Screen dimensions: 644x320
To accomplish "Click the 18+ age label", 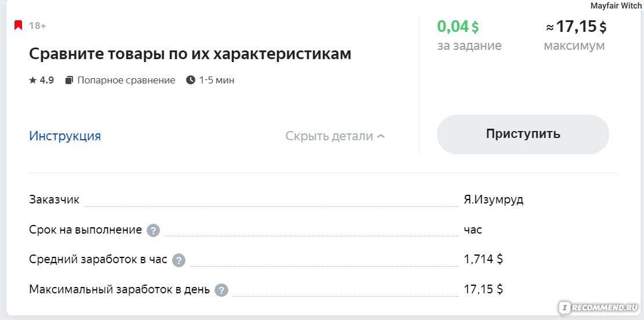I will [37, 26].
